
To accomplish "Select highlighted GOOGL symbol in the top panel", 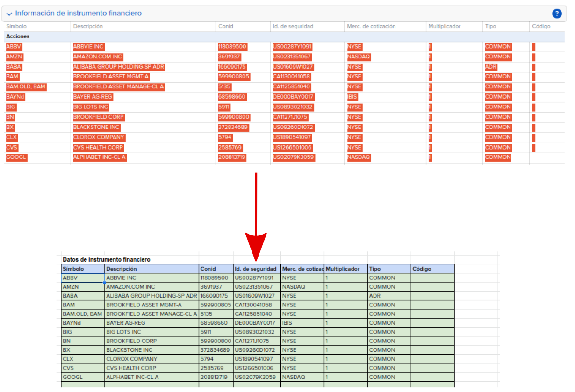I will coord(16,157).
